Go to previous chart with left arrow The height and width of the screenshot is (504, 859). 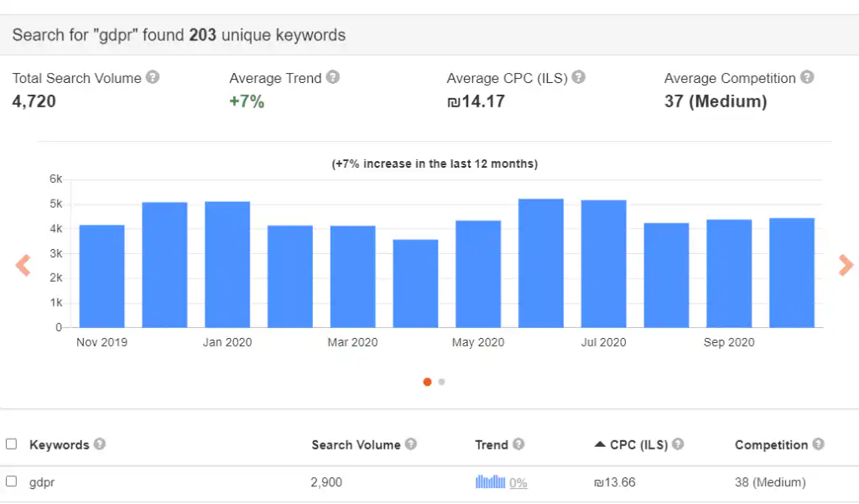(x=23, y=266)
